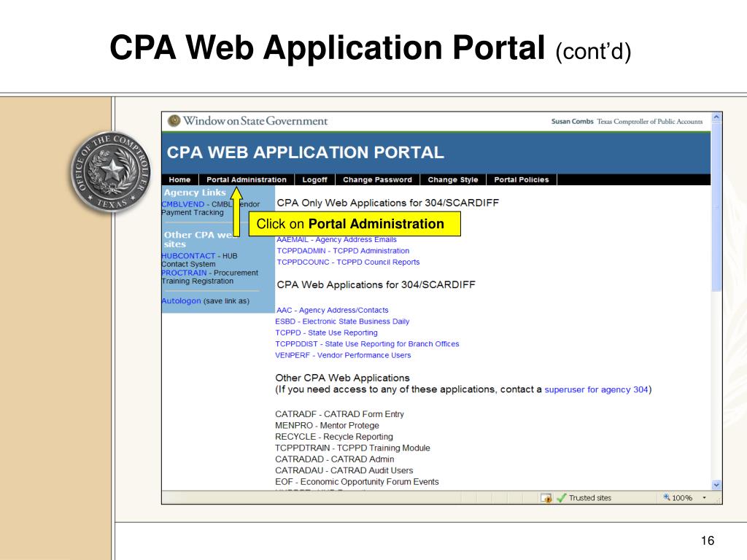Click EOF - Economic Opportunity Forum Events text
The image size is (747, 560).
coord(357,482)
